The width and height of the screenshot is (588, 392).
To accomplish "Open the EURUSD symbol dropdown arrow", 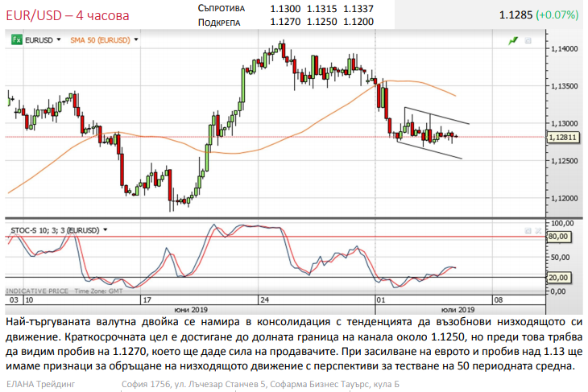I will [x=59, y=39].
